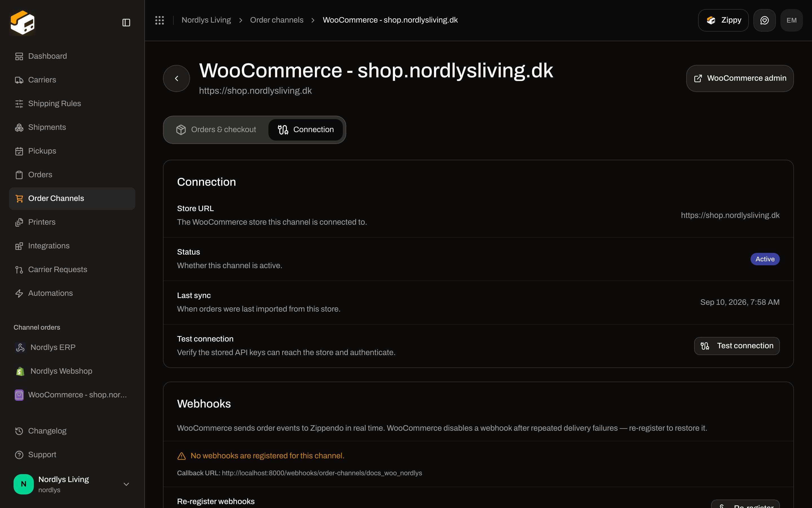Click the Support question-mark icon

coord(19,455)
